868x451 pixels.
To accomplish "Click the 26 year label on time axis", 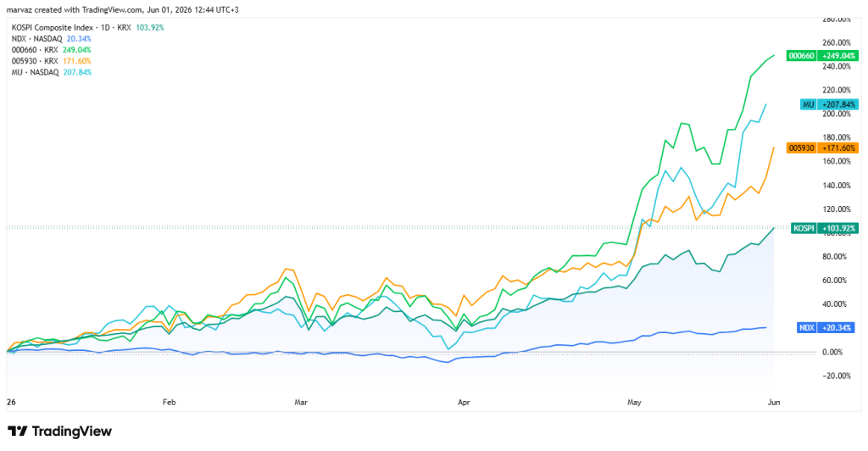I will (x=10, y=403).
